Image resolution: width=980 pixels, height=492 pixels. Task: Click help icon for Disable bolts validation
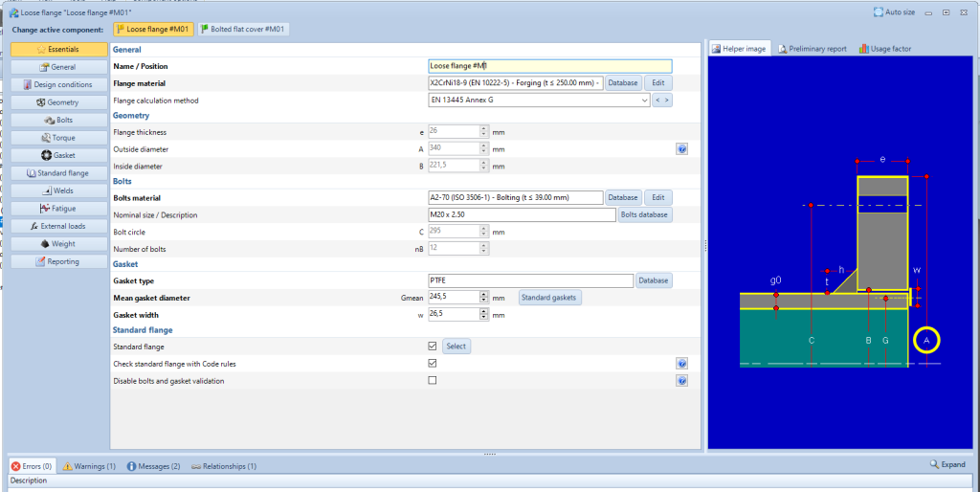682,380
